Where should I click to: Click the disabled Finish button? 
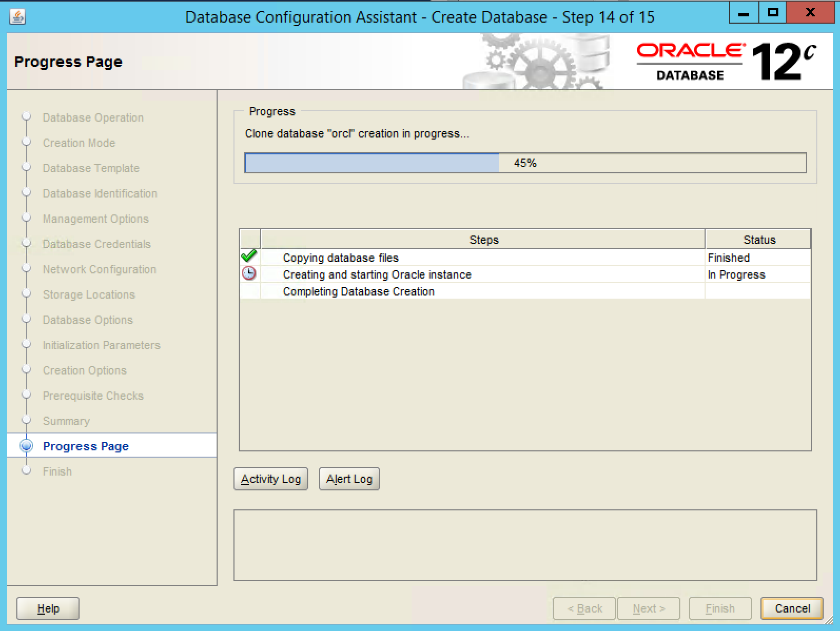(x=720, y=608)
